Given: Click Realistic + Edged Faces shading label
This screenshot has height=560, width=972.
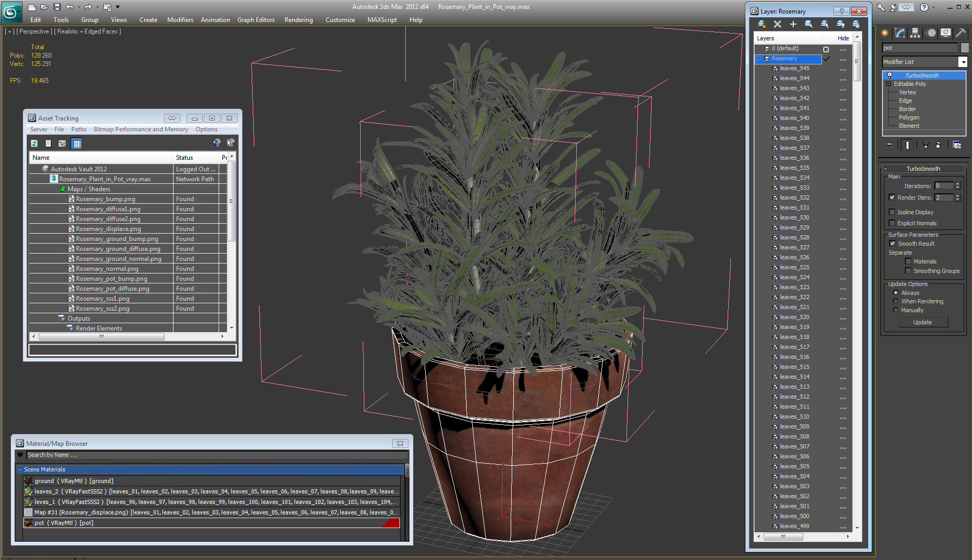Looking at the screenshot, I should [x=88, y=31].
